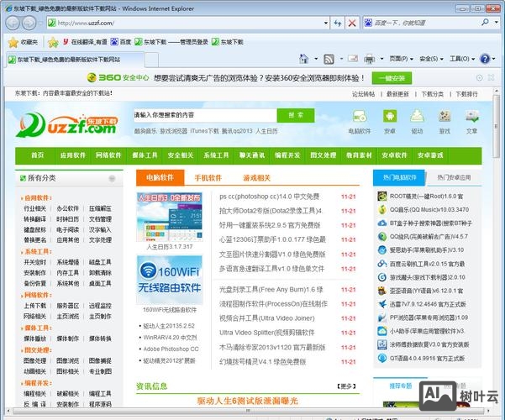The width and height of the screenshot is (505, 420).
Task: Open the 360安全中心 banner logo
Action: [118, 77]
